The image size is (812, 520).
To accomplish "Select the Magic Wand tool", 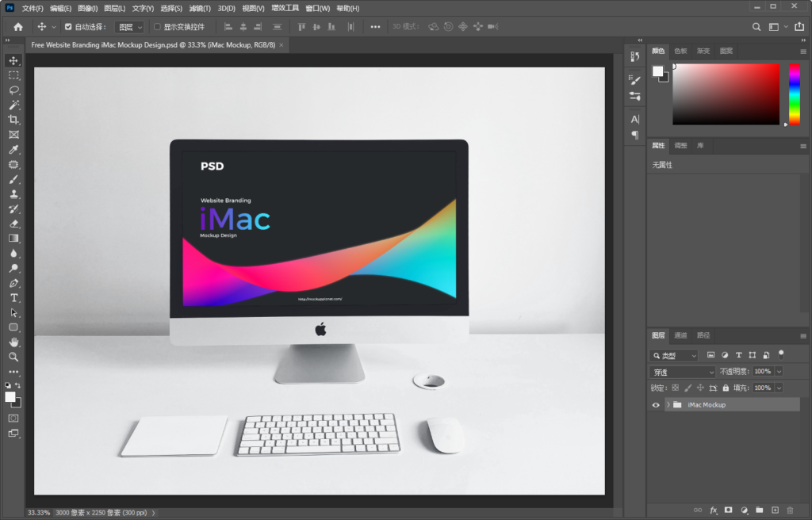I will tap(13, 105).
